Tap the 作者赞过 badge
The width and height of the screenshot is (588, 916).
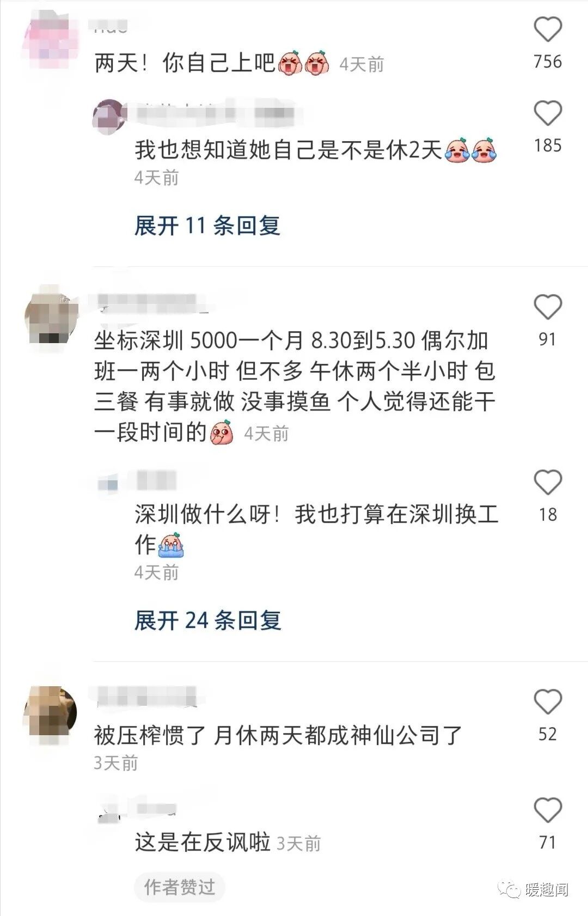[x=179, y=887]
